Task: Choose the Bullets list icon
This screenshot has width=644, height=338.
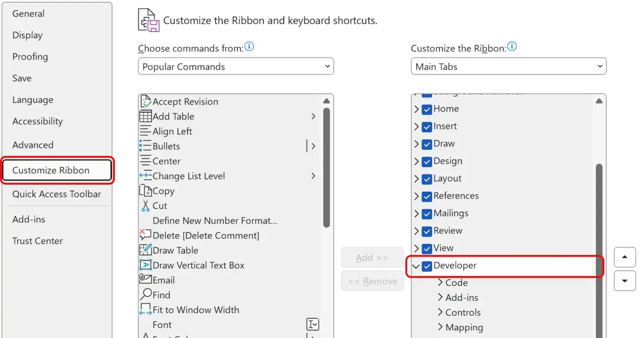Action: point(145,146)
